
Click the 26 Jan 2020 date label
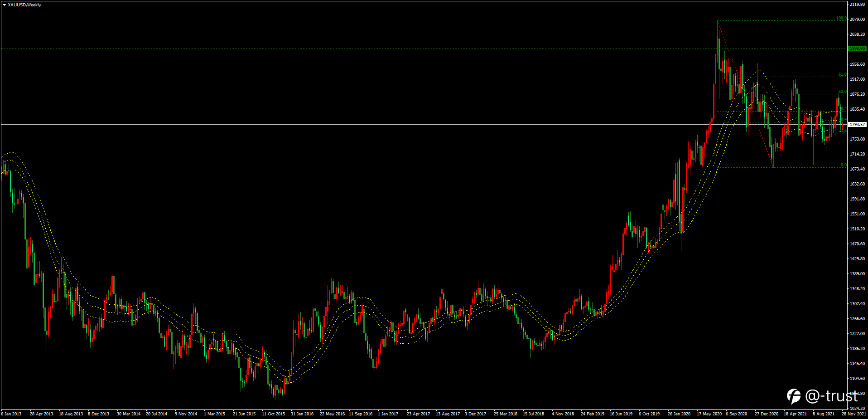click(679, 414)
